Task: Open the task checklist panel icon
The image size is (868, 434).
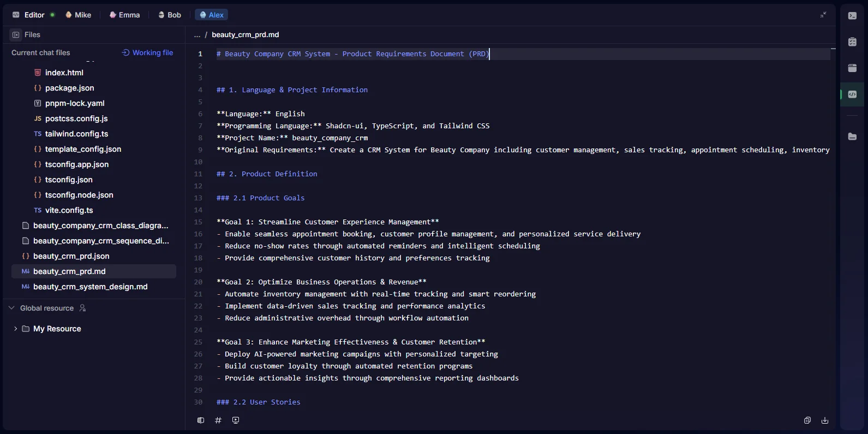Action: click(x=852, y=42)
